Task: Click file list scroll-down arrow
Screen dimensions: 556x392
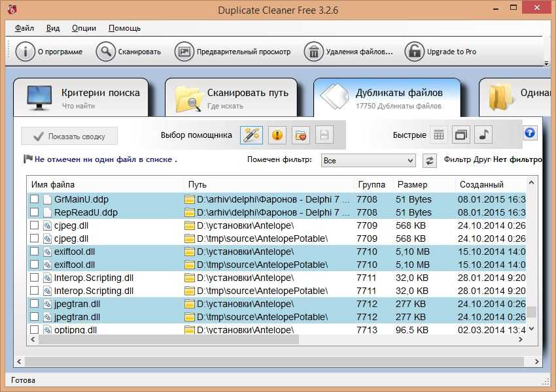Action: 531,329
